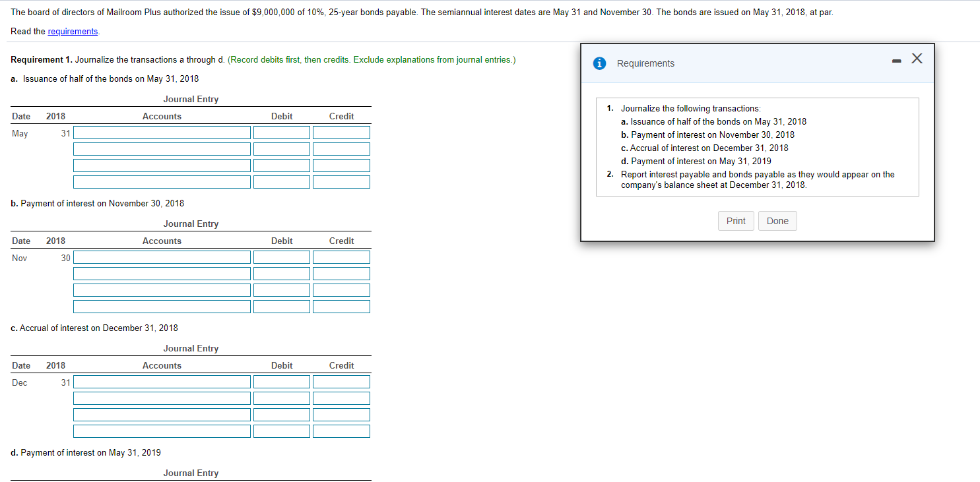Select the third Credit field of the Nov 30 entry
The width and height of the screenshot is (980, 482).
341,290
